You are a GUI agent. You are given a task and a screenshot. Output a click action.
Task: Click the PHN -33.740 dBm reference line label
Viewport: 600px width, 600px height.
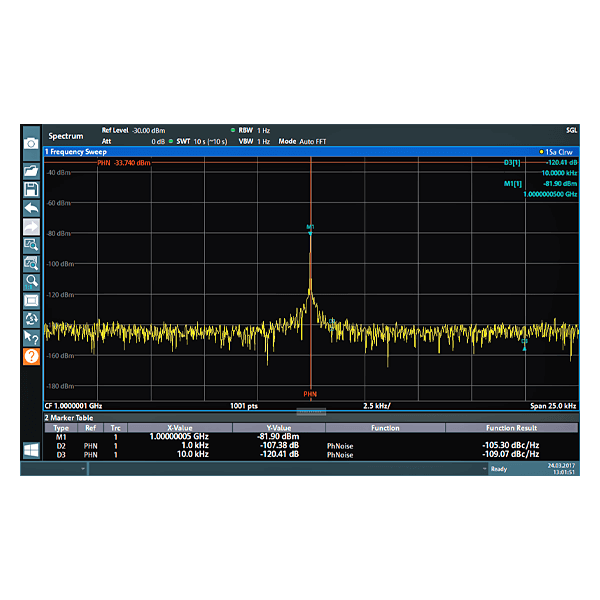pyautogui.click(x=124, y=163)
